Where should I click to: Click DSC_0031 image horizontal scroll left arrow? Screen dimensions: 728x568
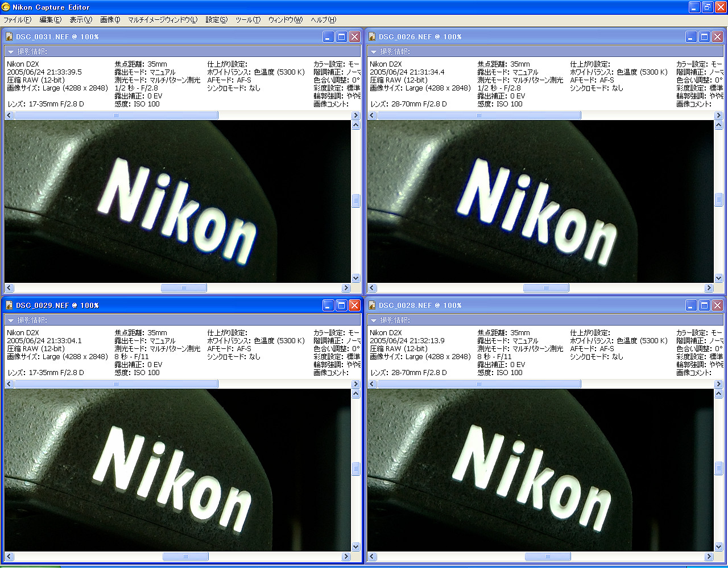[x=9, y=288]
